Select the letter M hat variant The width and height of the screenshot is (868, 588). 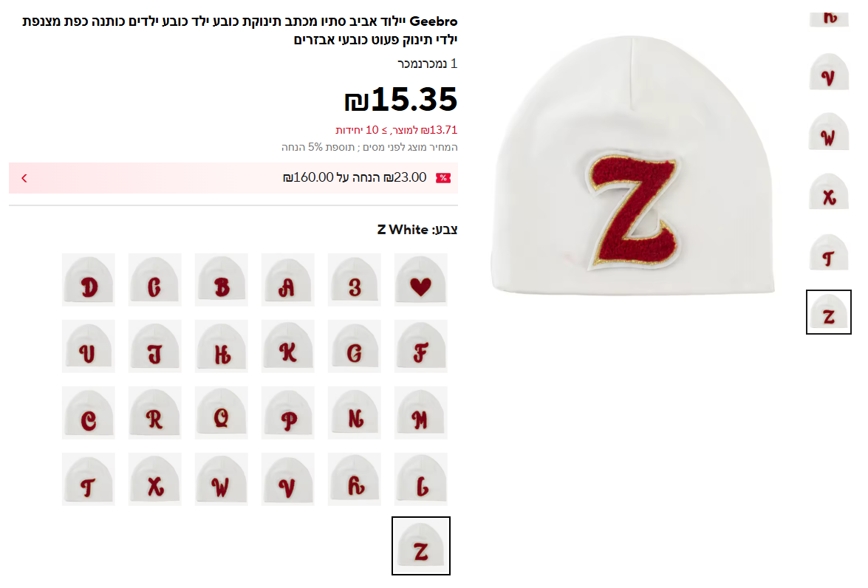(421, 412)
